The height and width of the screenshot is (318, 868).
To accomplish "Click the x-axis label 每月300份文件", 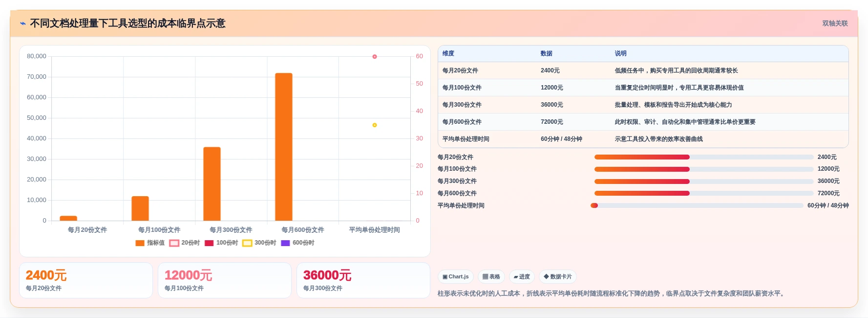I will (x=231, y=230).
